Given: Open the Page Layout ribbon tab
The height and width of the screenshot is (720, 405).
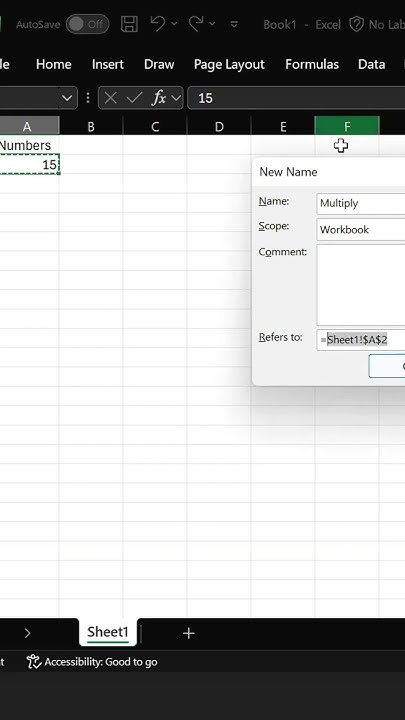Looking at the screenshot, I should [x=229, y=64].
